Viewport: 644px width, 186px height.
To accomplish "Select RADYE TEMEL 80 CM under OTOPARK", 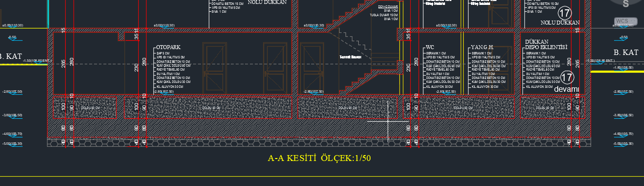I will 171,70.
